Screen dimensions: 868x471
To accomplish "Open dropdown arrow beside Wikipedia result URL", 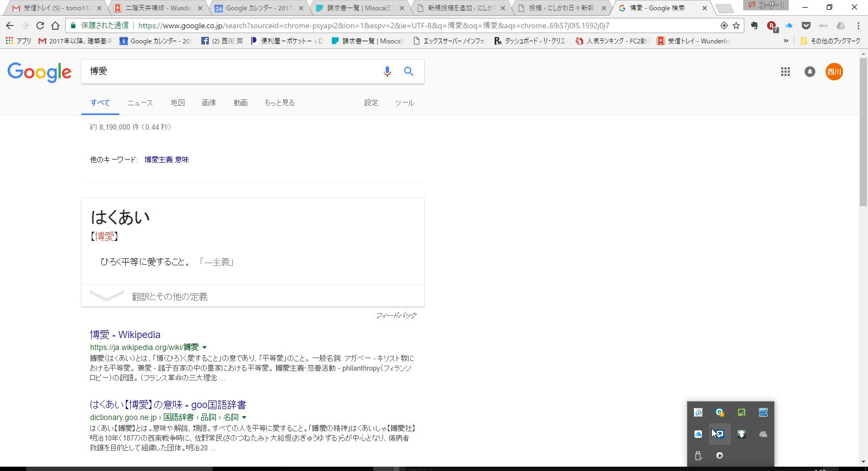I will tap(205, 347).
